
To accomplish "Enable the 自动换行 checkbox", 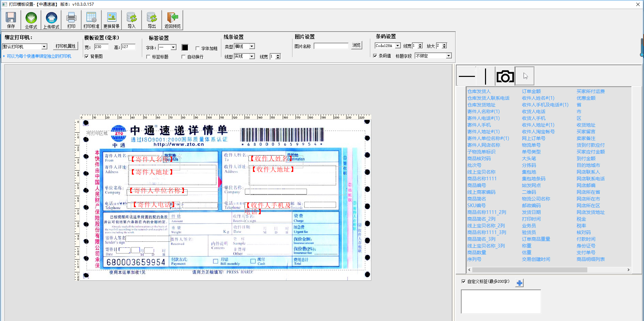I will (x=183, y=57).
